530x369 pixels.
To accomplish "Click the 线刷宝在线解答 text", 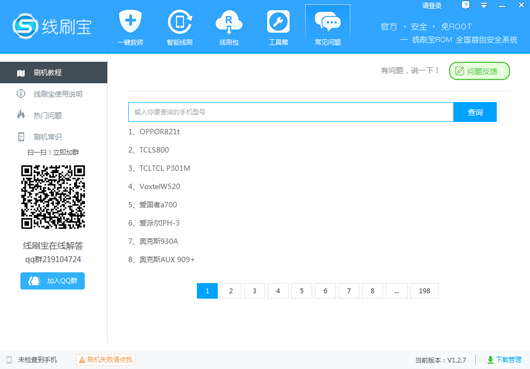I will [53, 246].
